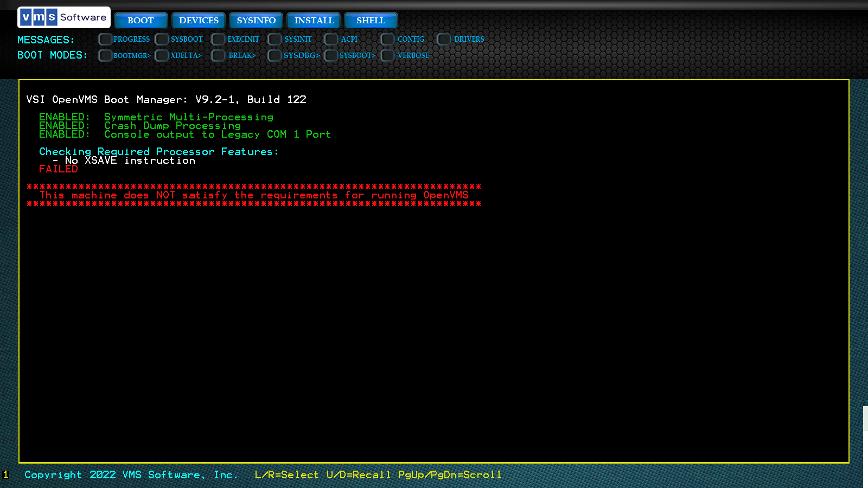The image size is (868, 488).
Task: Turn on DRIVERS messages checkbox
Action: click(x=444, y=39)
